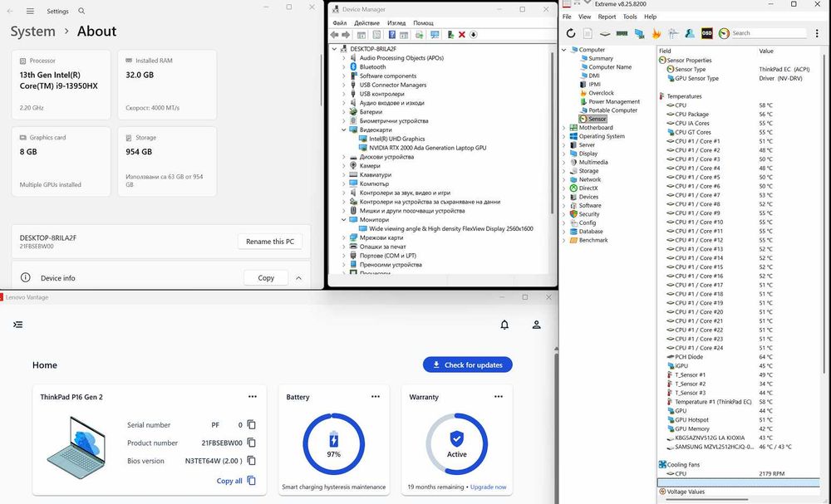
Task: Click Check for updates button
Action: coord(467,365)
